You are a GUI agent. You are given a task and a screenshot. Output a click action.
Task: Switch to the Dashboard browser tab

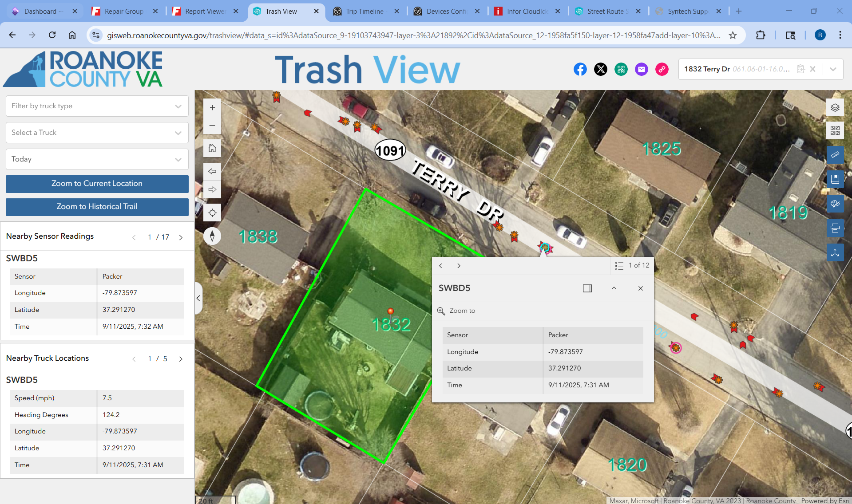point(44,11)
